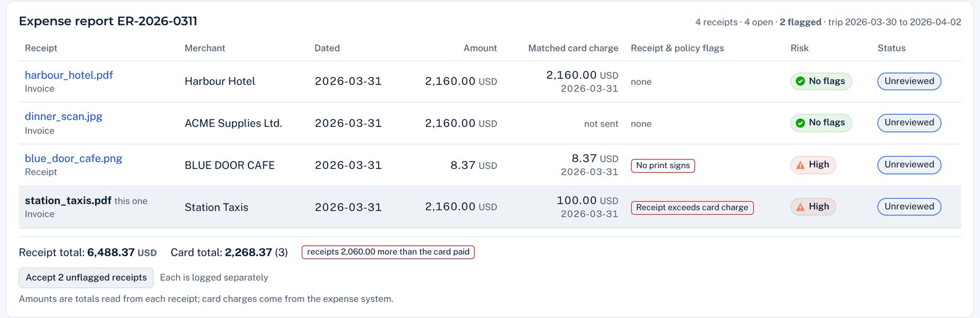Click Accept 2 unflagged receipts button
The height and width of the screenshot is (318, 980).
pyautogui.click(x=86, y=278)
